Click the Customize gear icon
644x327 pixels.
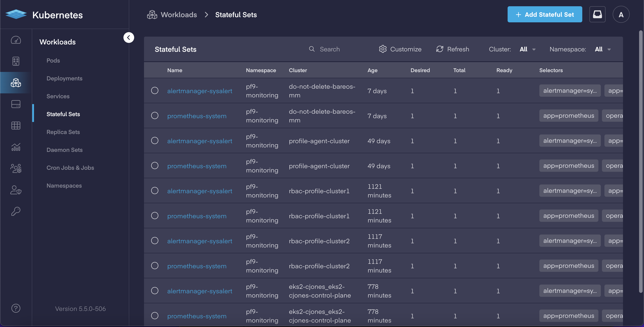pyautogui.click(x=383, y=49)
